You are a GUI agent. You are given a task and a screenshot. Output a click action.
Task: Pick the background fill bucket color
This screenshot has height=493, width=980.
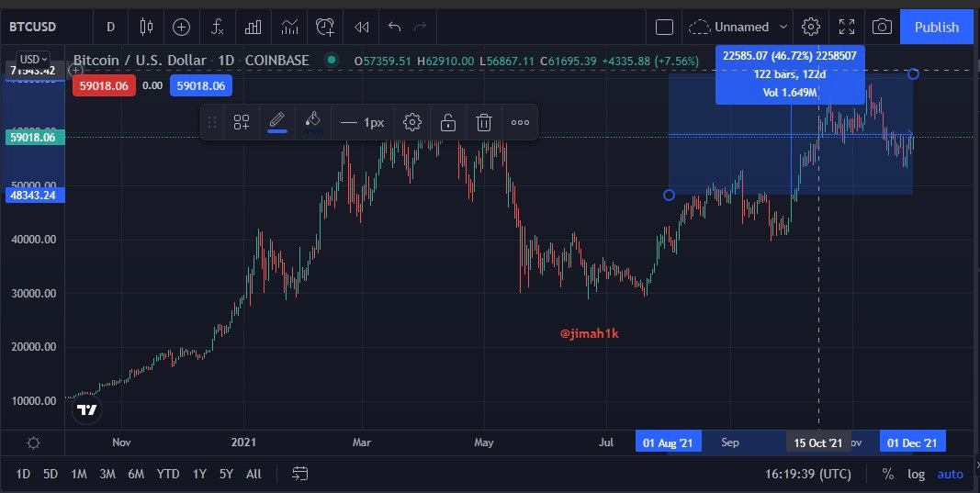[313, 121]
